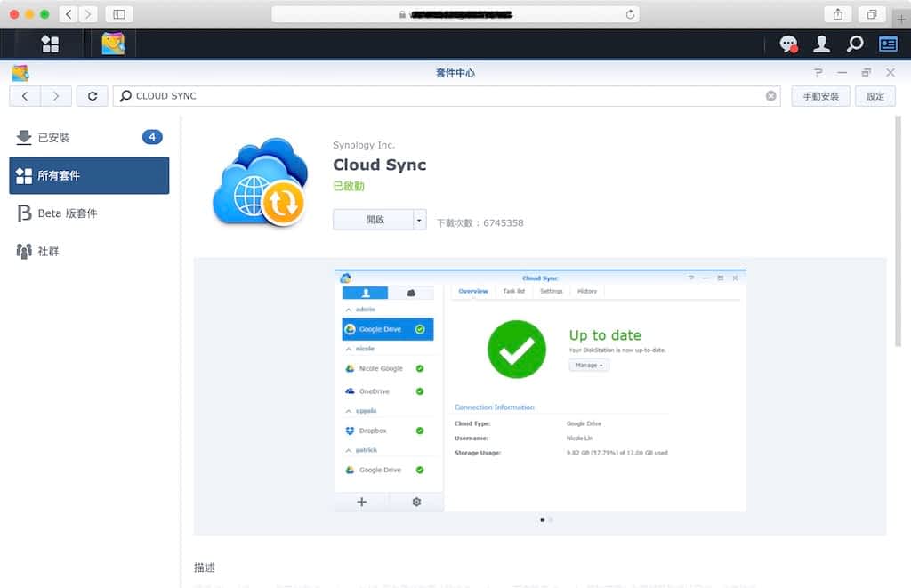Open the notifications chat bubble icon

(x=787, y=44)
